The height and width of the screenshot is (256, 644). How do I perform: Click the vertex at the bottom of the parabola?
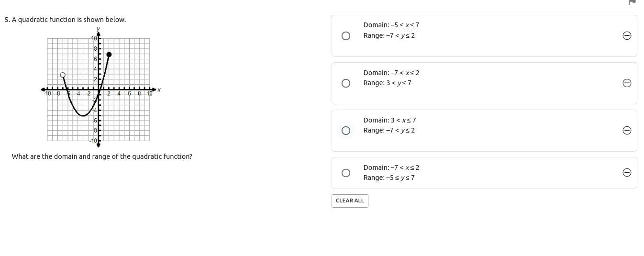[x=83, y=115]
